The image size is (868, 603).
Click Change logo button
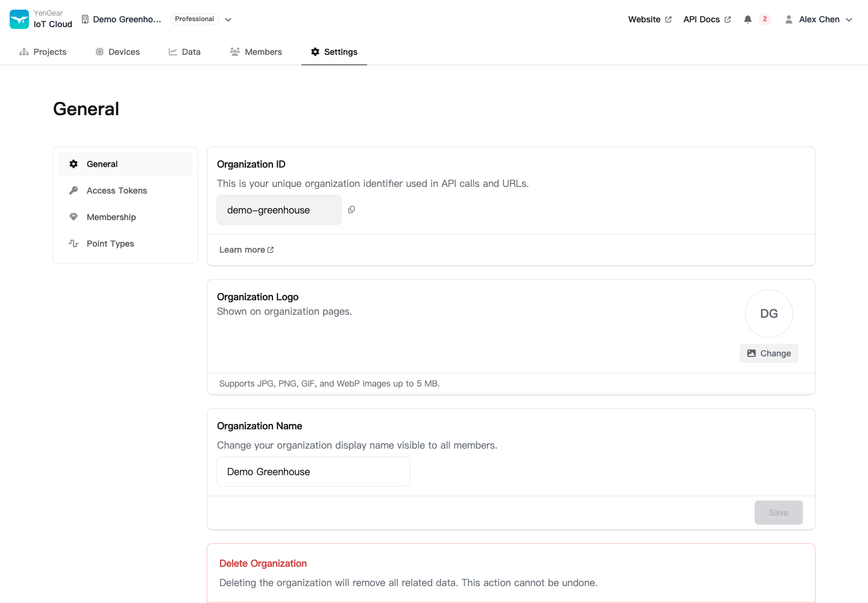(x=769, y=353)
